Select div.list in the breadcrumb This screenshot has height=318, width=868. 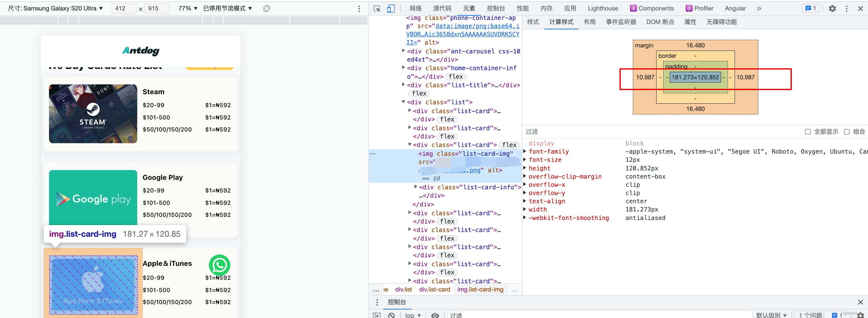pyautogui.click(x=403, y=290)
